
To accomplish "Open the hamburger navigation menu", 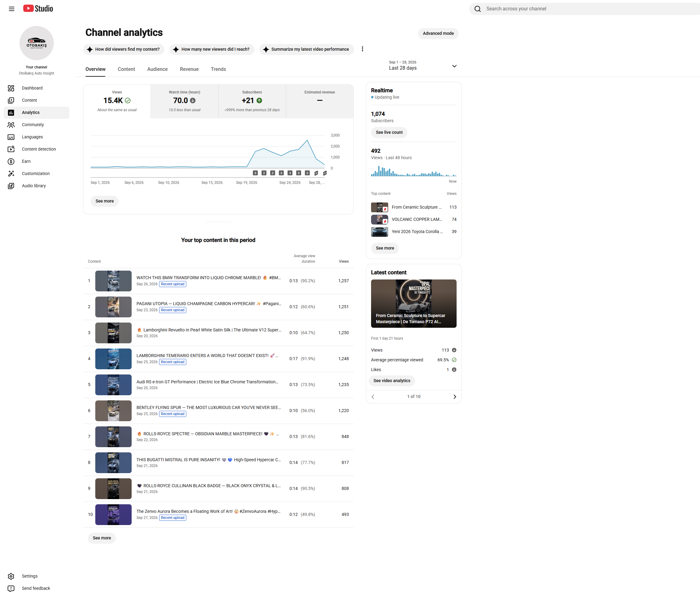I will tap(12, 9).
